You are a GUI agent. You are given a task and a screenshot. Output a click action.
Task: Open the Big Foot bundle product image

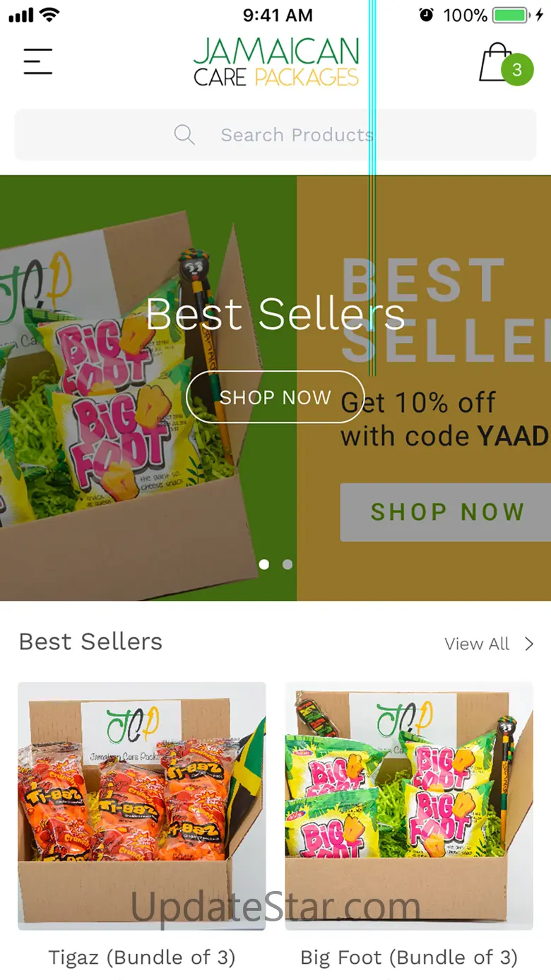tap(409, 805)
